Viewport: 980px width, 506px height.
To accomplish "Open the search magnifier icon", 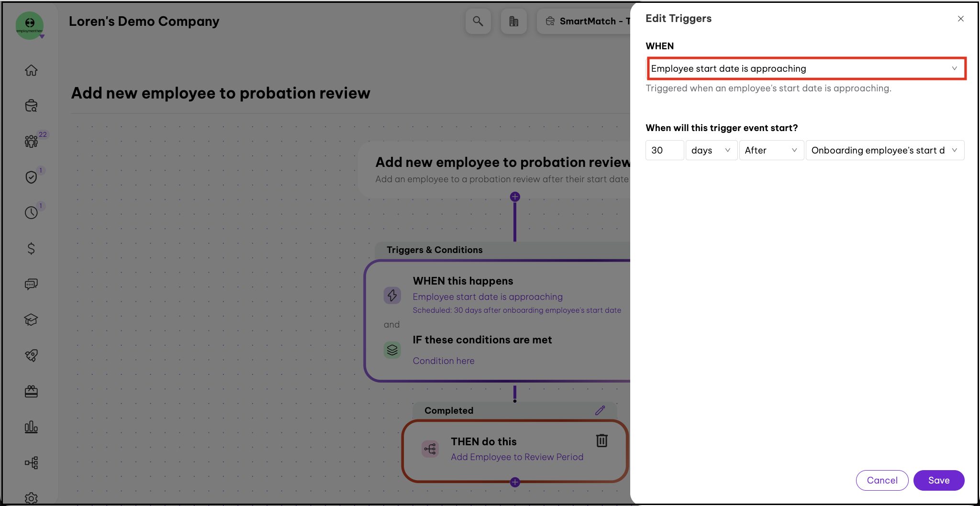I will click(x=478, y=22).
